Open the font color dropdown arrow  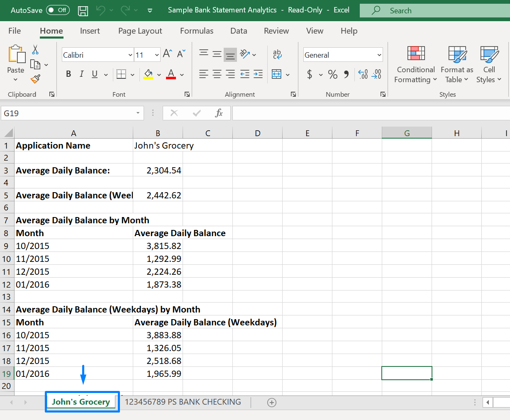pos(182,75)
